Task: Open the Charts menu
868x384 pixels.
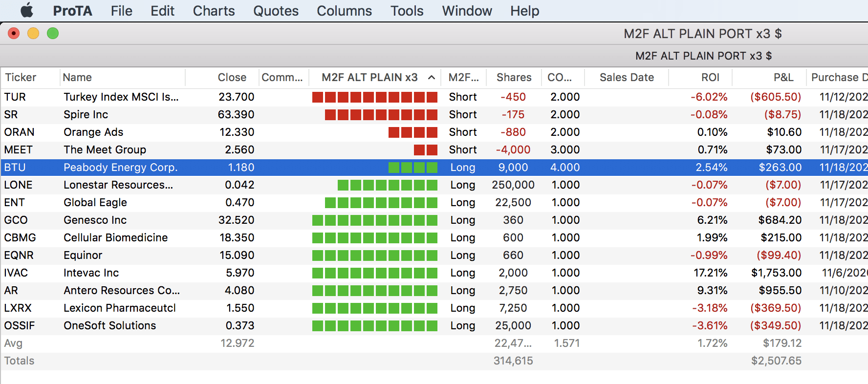Action: coord(214,11)
